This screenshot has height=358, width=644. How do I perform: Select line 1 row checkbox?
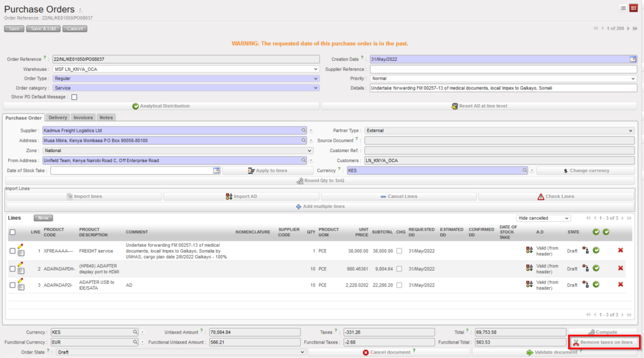(x=13, y=251)
